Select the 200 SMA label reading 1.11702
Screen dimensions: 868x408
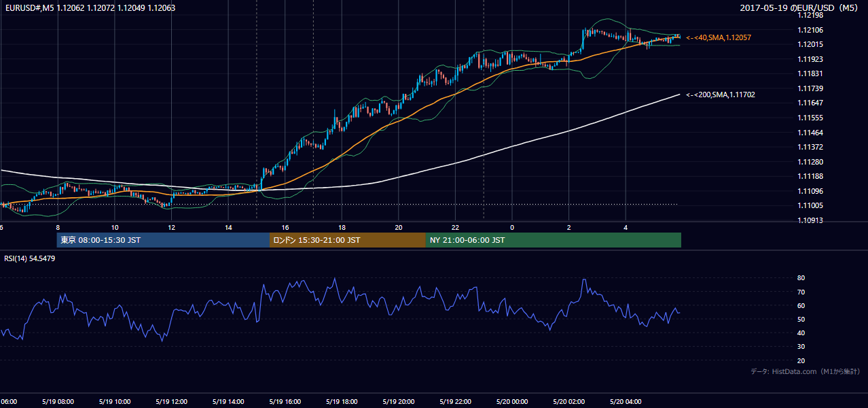coord(720,95)
